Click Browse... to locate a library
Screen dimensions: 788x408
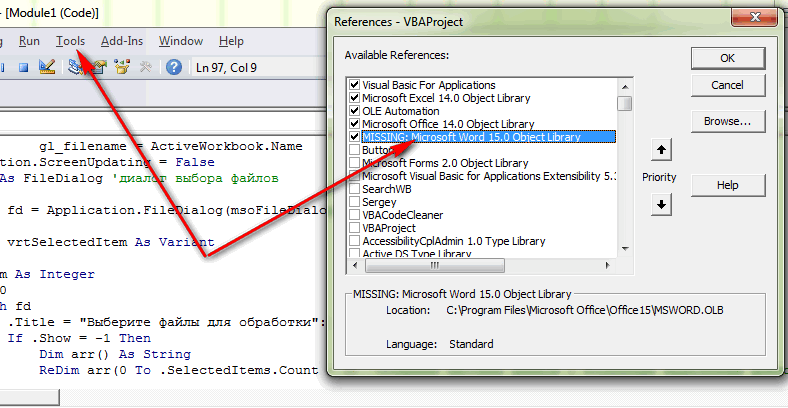(728, 122)
